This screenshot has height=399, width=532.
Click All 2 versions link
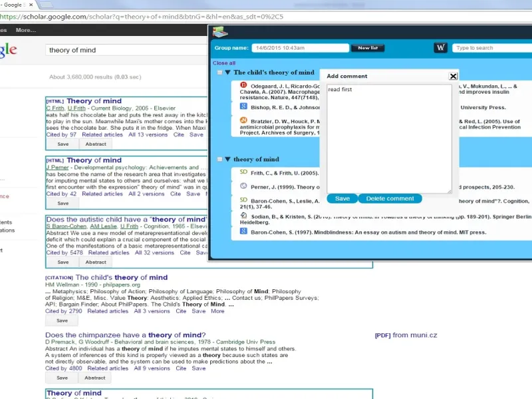point(146,194)
